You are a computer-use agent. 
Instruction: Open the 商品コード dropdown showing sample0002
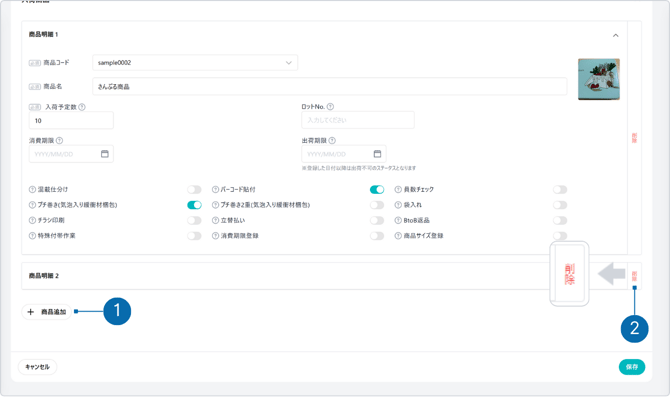point(195,63)
